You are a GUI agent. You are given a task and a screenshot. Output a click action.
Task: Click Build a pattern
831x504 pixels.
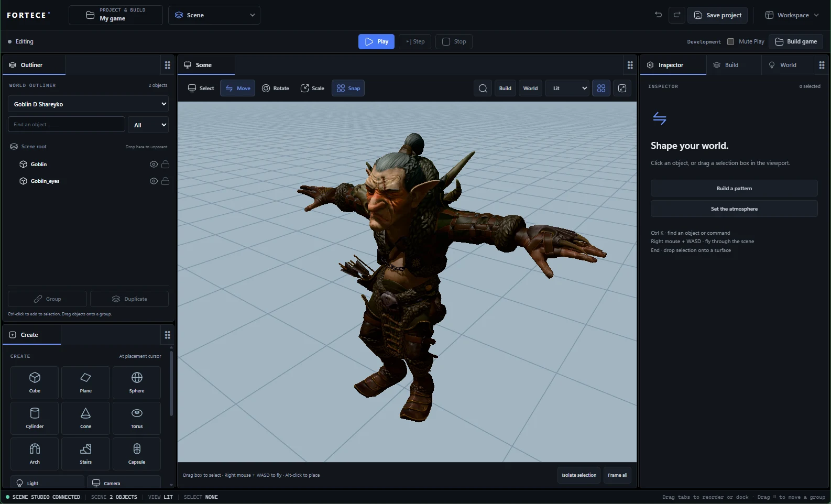pyautogui.click(x=734, y=188)
